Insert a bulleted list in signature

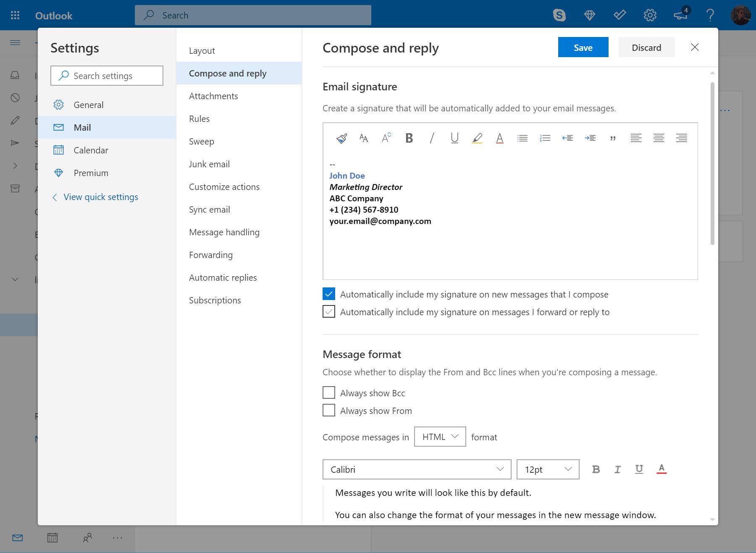[x=522, y=138]
